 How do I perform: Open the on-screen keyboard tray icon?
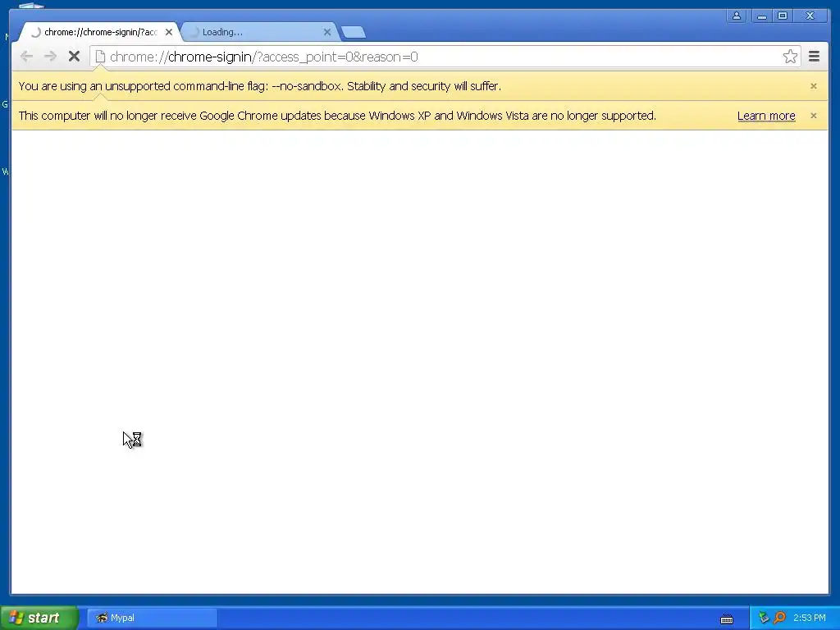[x=727, y=619]
